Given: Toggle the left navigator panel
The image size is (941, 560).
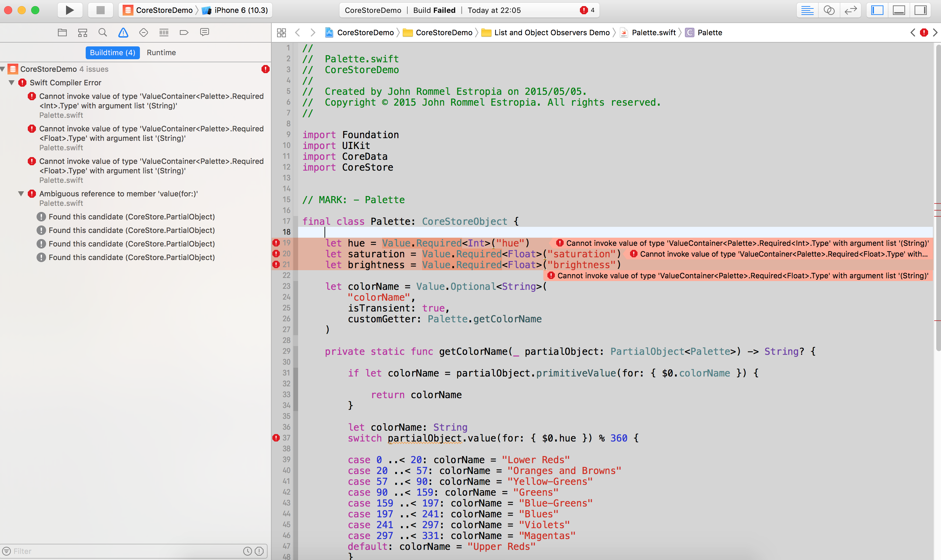Looking at the screenshot, I should coord(877,10).
